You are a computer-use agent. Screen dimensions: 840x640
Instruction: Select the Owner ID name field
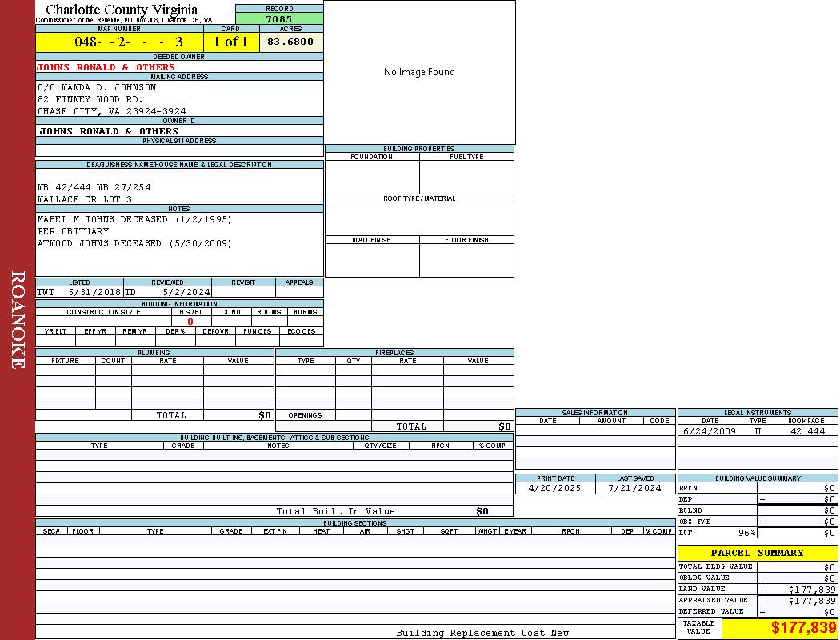[x=109, y=131]
